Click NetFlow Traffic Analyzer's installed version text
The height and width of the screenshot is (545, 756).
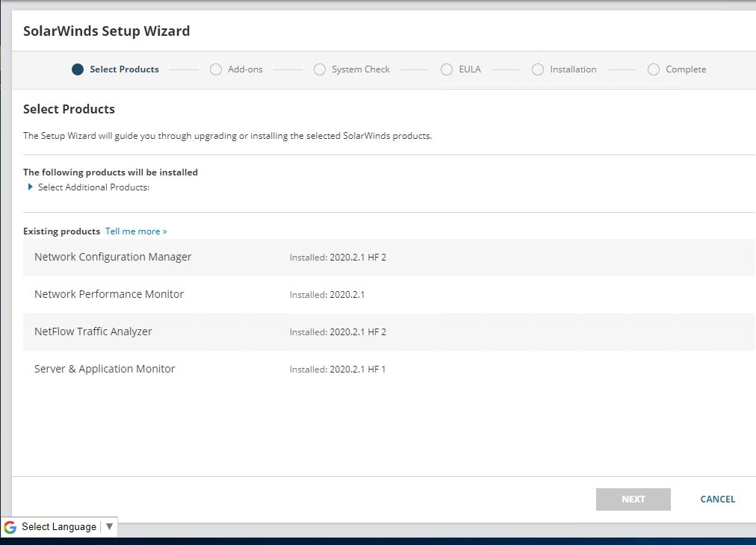338,332
